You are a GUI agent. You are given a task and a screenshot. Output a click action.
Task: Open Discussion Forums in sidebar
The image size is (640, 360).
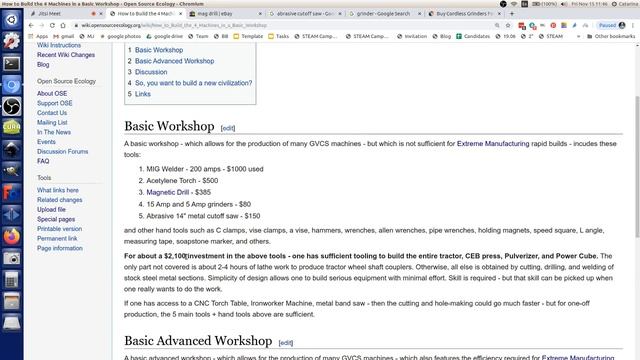coord(62,151)
